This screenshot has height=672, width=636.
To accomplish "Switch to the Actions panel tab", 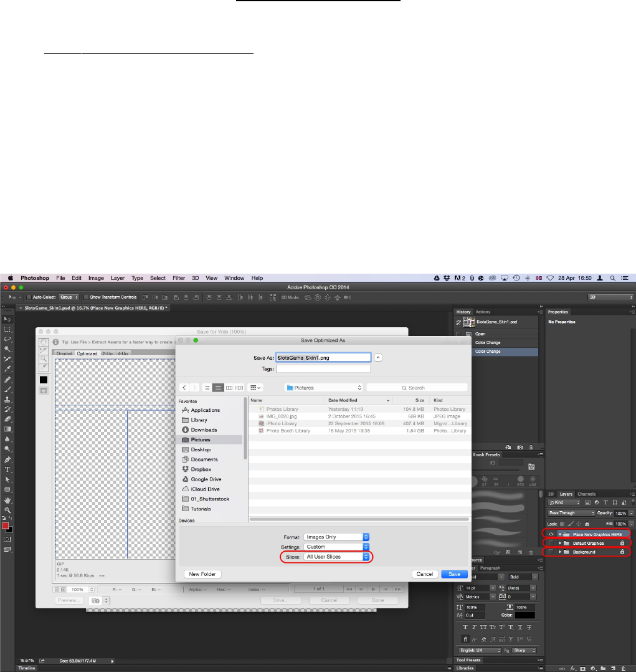I will pyautogui.click(x=483, y=312).
